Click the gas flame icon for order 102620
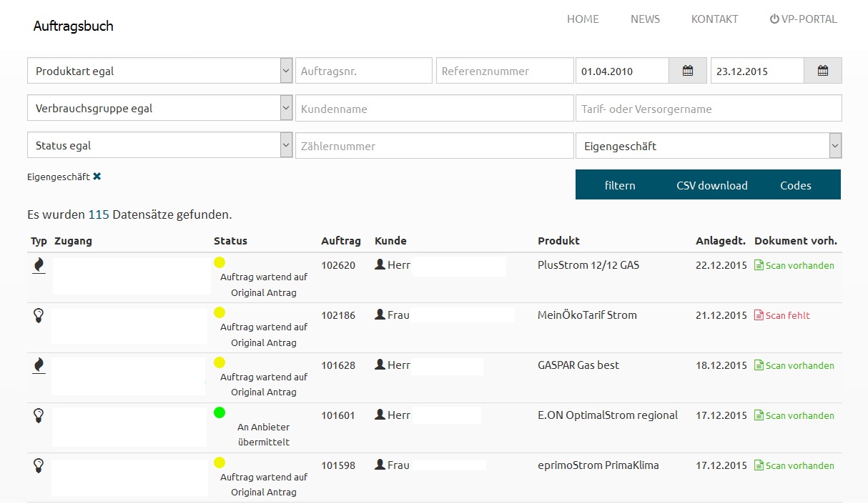This screenshot has height=504, width=868. tap(39, 265)
